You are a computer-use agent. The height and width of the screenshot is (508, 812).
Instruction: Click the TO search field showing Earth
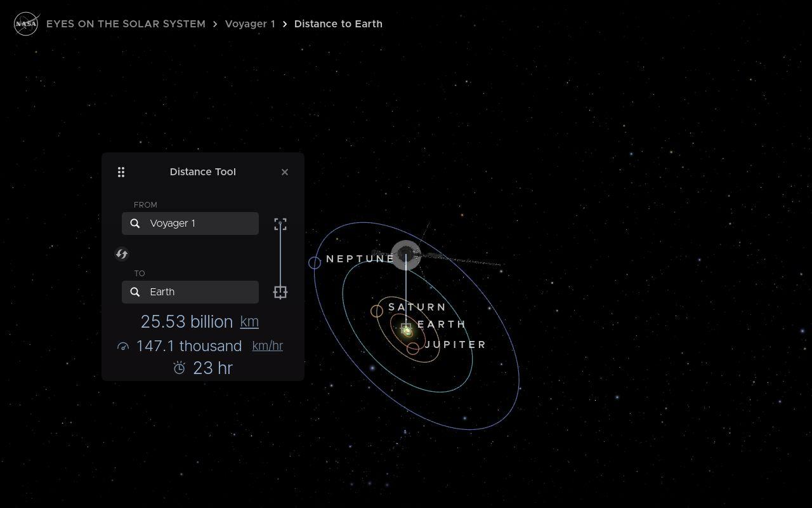pyautogui.click(x=190, y=292)
